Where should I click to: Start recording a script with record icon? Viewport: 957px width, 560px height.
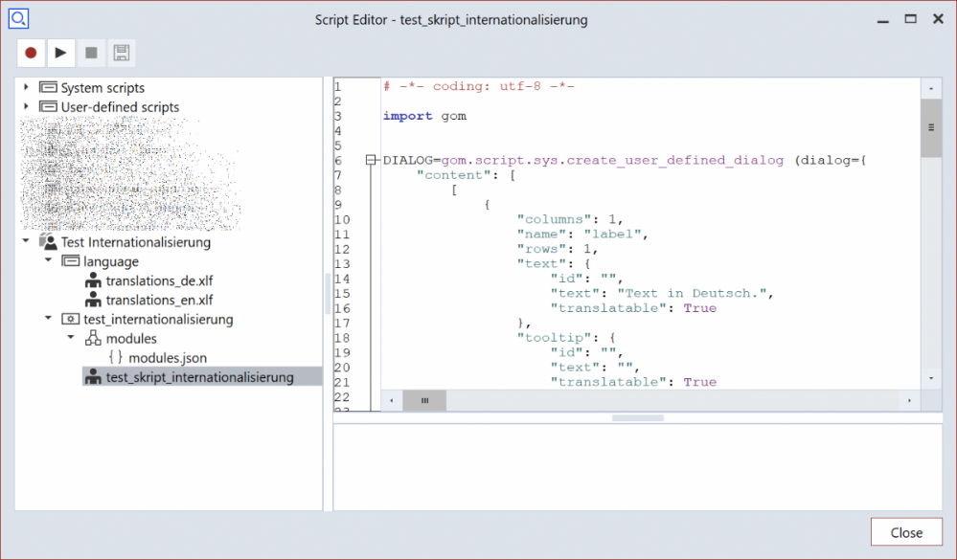click(30, 53)
